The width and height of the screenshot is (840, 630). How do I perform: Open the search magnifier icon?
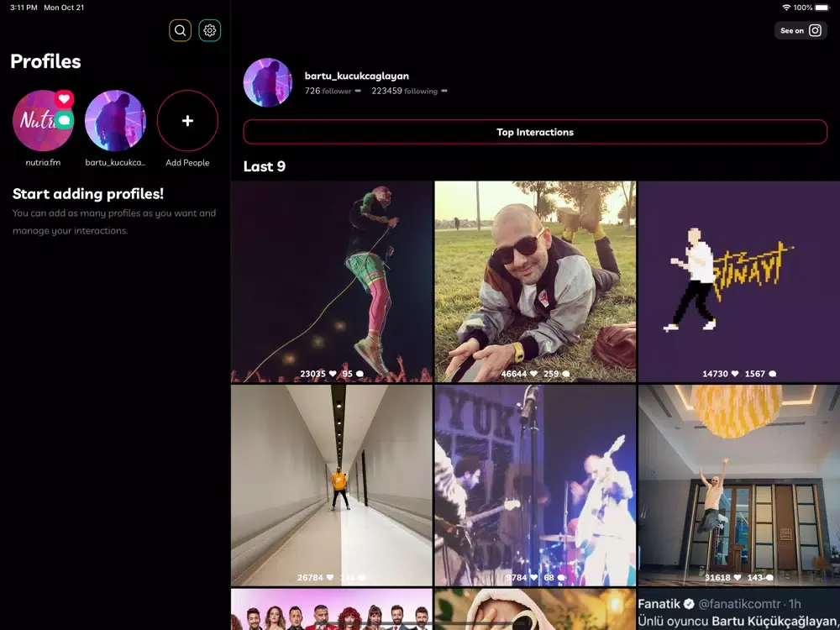[180, 30]
